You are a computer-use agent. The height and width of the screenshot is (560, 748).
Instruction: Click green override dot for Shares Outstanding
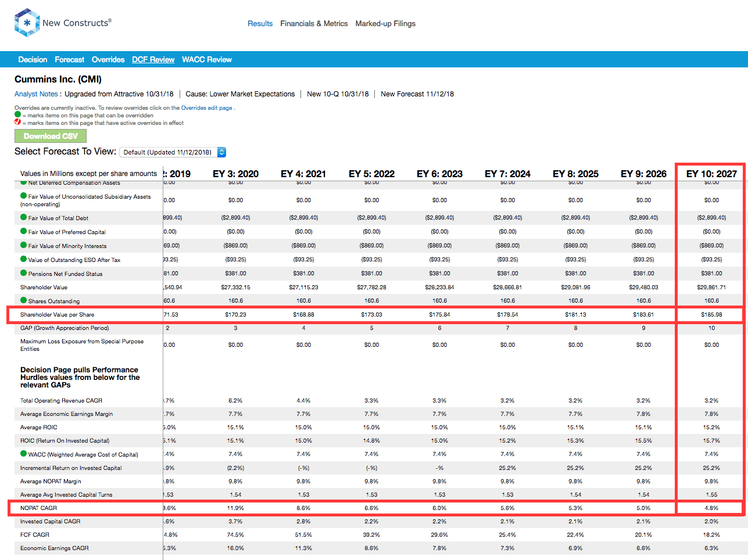tap(24, 300)
